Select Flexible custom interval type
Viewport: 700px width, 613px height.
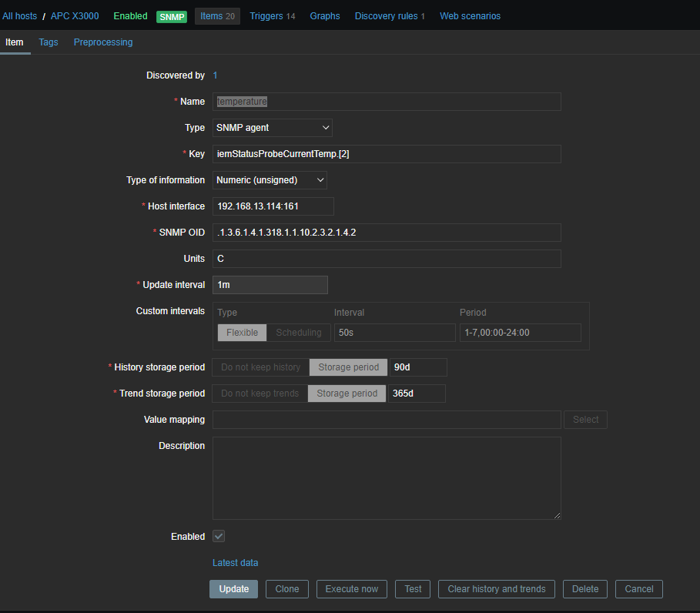click(242, 333)
